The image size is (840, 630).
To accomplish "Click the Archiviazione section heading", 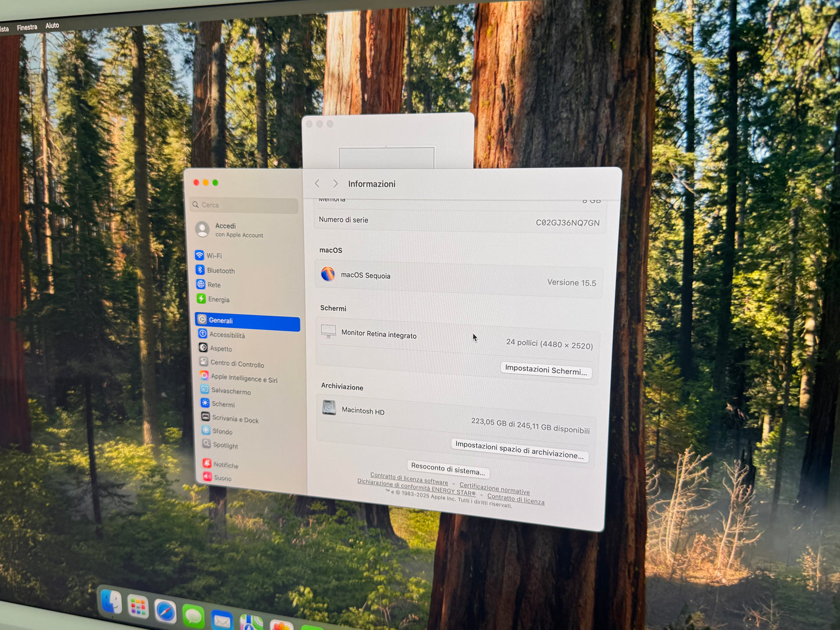I will (342, 386).
